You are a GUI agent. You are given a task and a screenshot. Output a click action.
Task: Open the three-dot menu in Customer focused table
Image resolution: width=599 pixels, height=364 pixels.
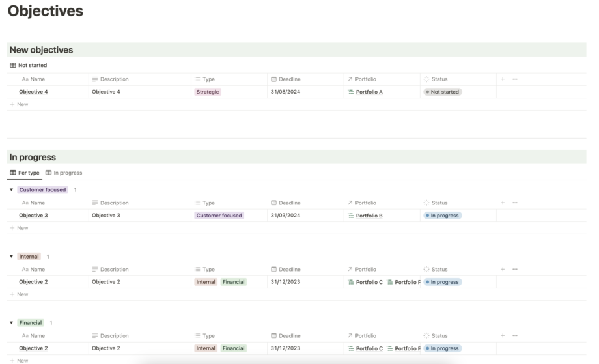[x=515, y=203]
